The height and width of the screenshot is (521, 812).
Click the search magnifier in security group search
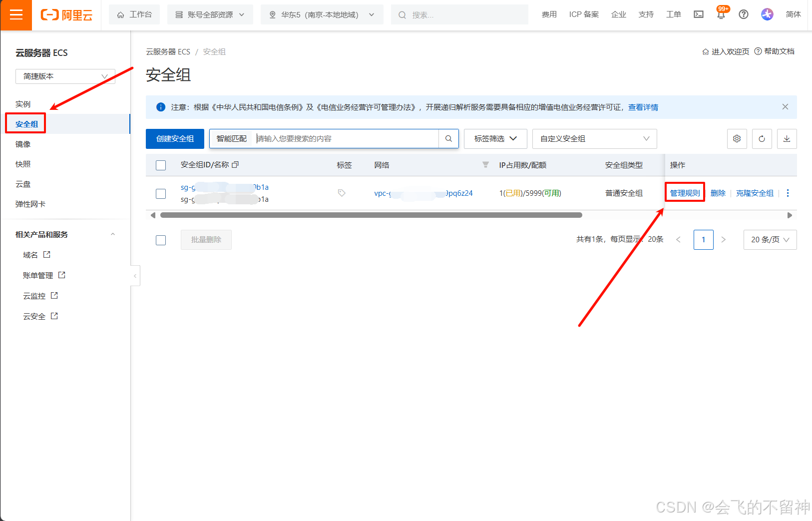coord(448,139)
